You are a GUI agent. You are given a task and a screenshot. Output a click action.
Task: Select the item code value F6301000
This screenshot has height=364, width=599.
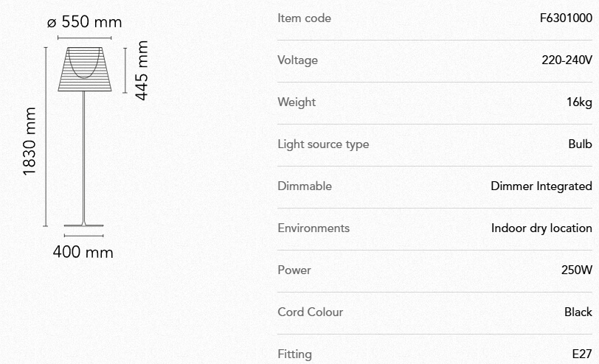click(566, 18)
